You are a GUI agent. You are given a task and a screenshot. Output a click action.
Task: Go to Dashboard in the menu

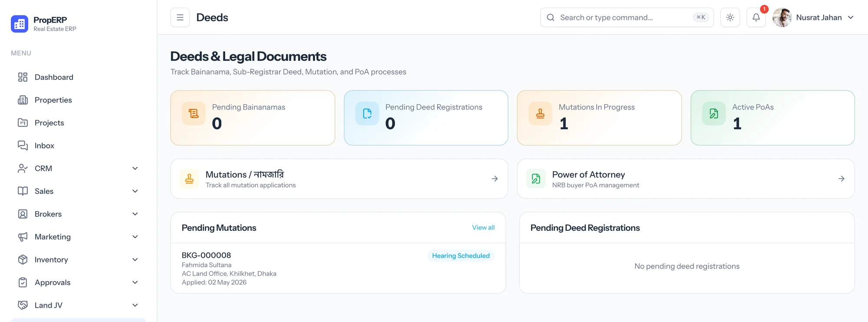78,77
